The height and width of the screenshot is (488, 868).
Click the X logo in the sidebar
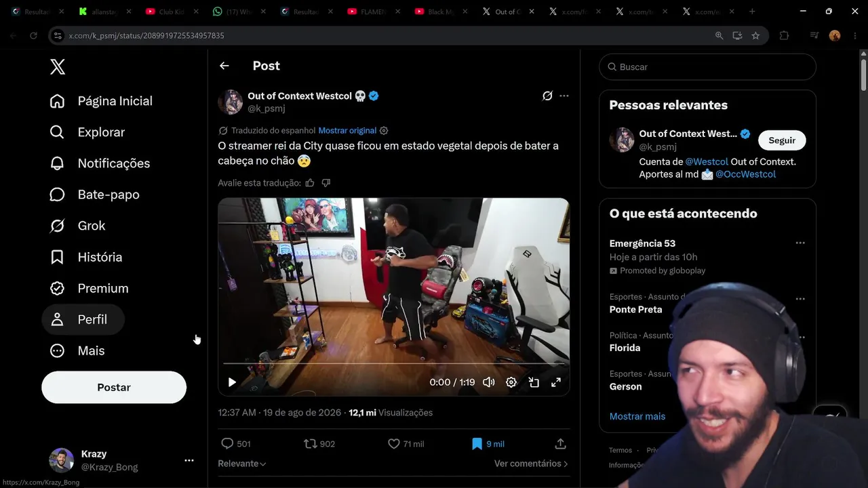(x=58, y=66)
